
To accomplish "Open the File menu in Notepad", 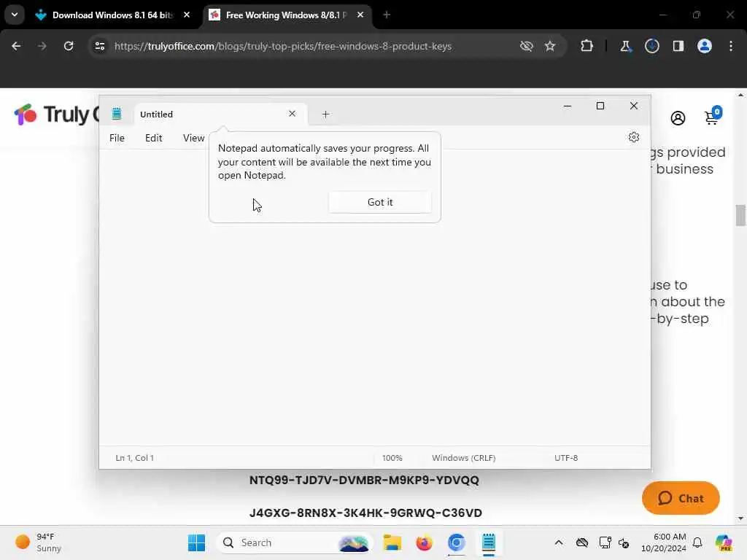I will point(117,138).
